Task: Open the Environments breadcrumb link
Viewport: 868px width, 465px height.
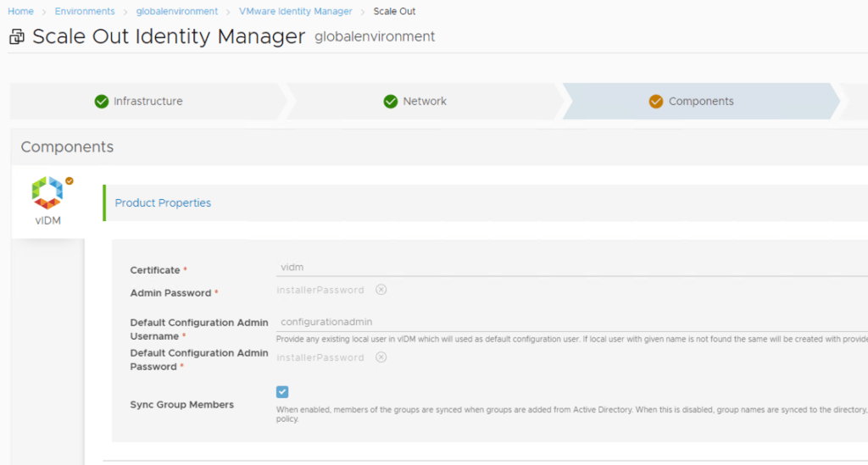Action: tap(85, 12)
